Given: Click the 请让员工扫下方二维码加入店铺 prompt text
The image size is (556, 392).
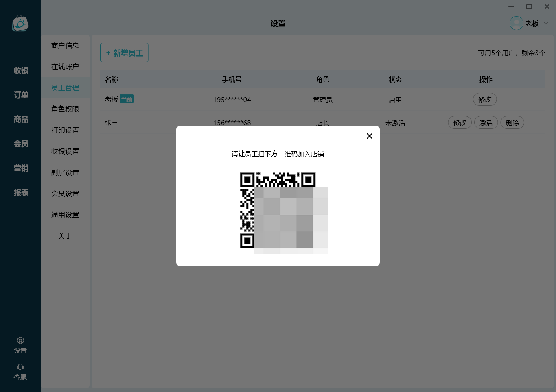Looking at the screenshot, I should click(278, 154).
